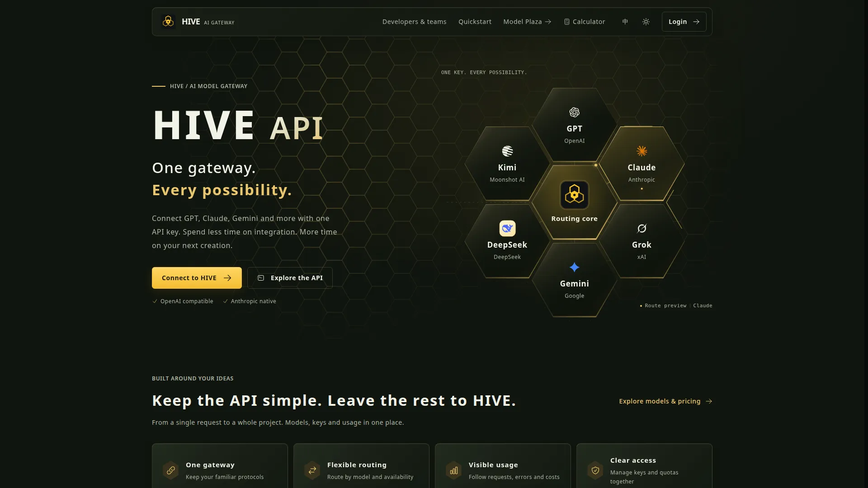The image size is (868, 488).
Task: Open the Calculator nav link
Action: pos(585,22)
